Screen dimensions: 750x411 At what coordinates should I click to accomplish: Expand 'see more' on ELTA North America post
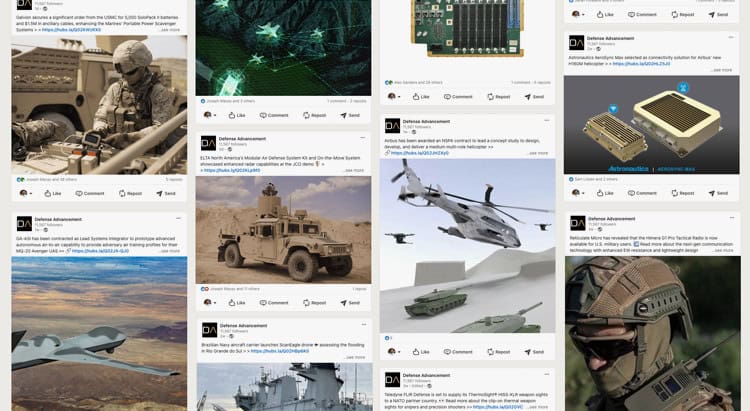coord(354,170)
